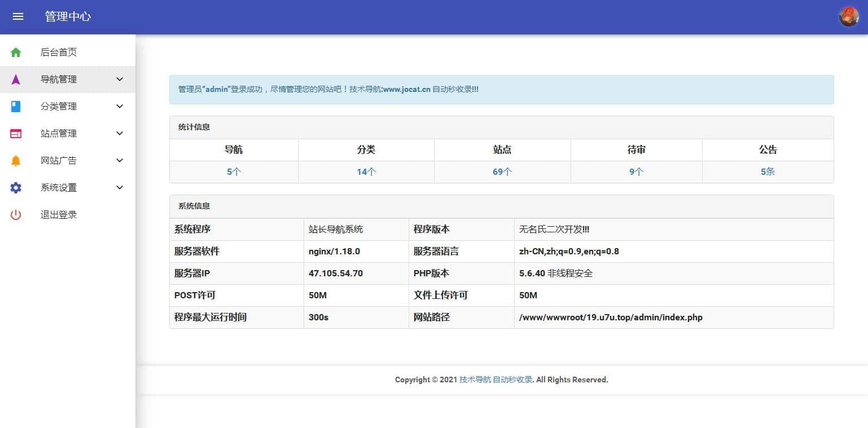Click the blue book icon for 分类管理
The height and width of the screenshot is (428, 868).
(16, 107)
